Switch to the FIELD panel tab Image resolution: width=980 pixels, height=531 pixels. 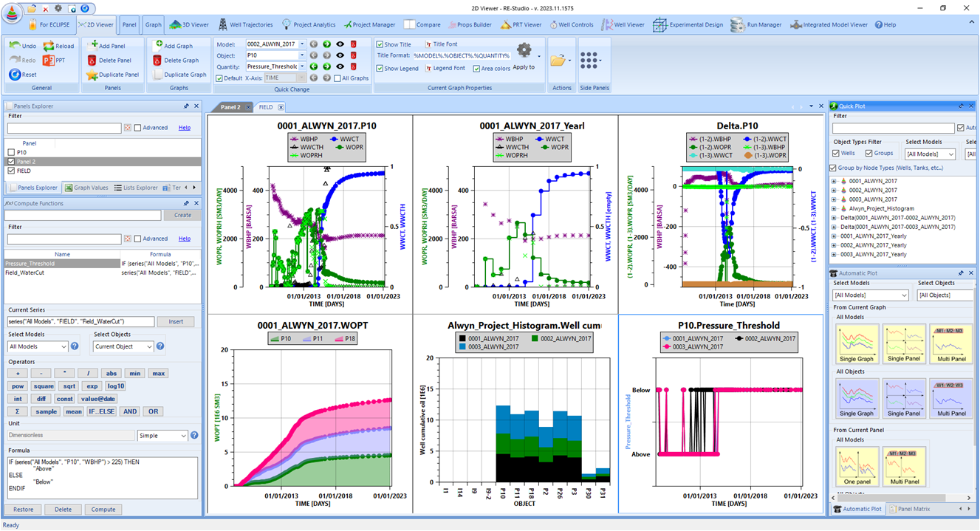(266, 107)
